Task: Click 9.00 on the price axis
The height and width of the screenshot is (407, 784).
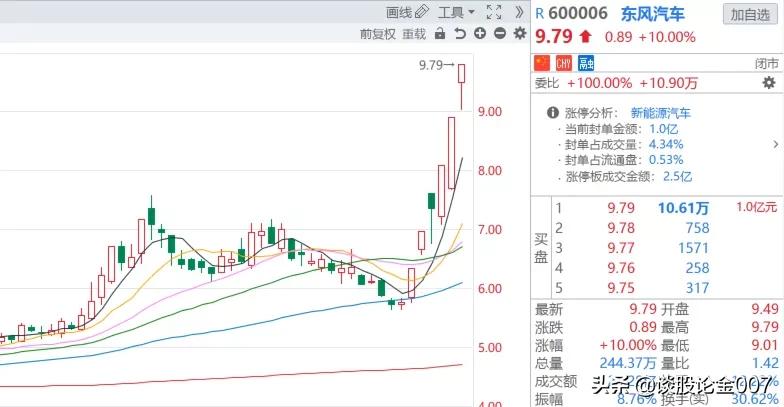Action: [x=490, y=112]
